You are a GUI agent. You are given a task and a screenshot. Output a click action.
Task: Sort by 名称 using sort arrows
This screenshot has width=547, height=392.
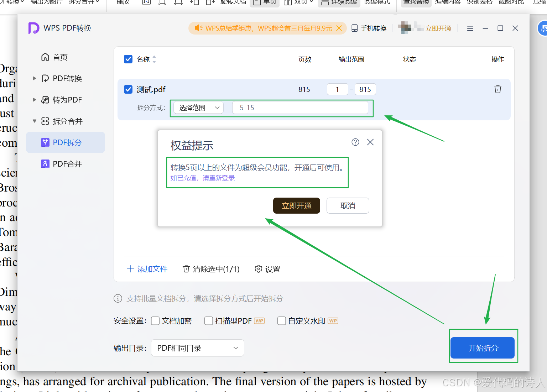[x=154, y=59]
